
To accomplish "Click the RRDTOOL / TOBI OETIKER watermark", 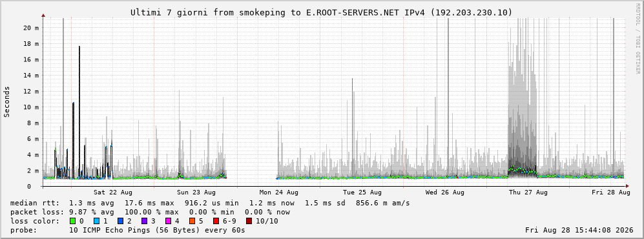I will coord(638,40).
